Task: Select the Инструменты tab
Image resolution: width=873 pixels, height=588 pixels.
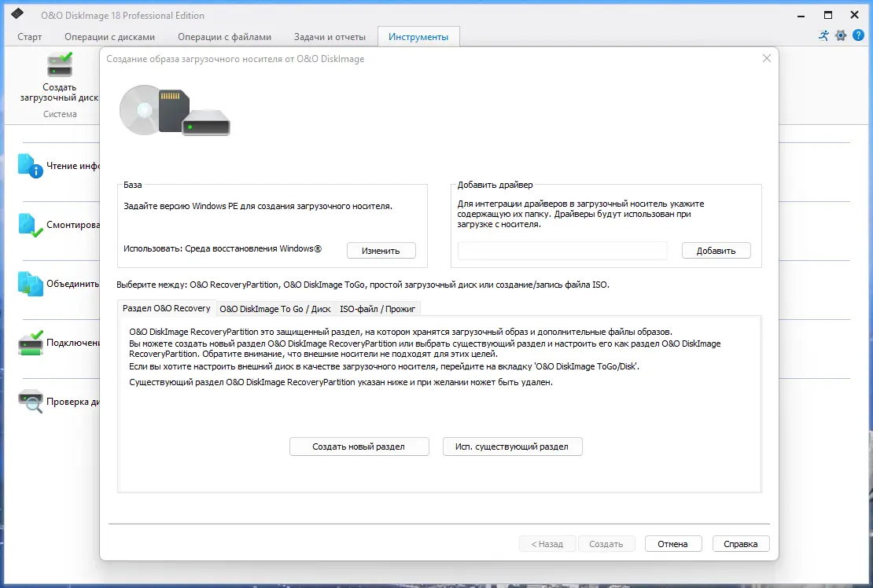Action: tap(418, 37)
